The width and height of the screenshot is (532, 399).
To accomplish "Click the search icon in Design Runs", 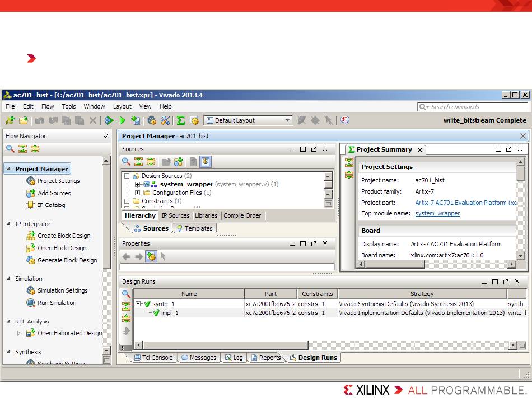I will point(126,294).
